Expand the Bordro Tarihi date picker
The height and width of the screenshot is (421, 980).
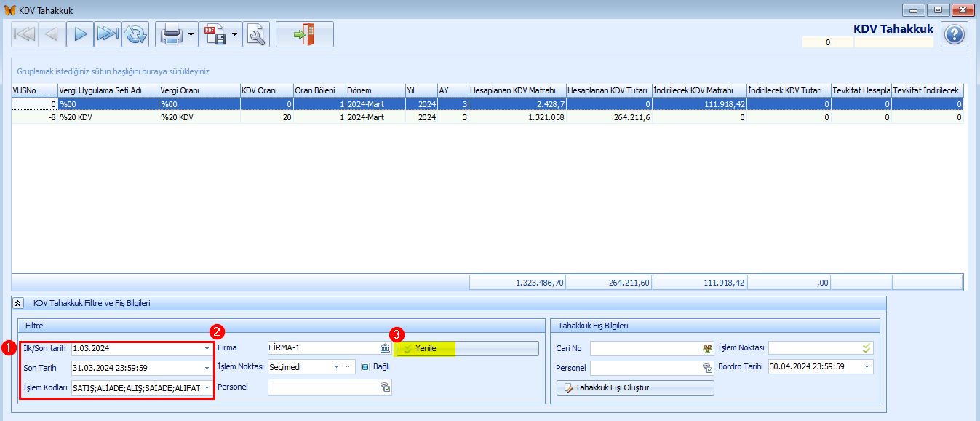(867, 367)
